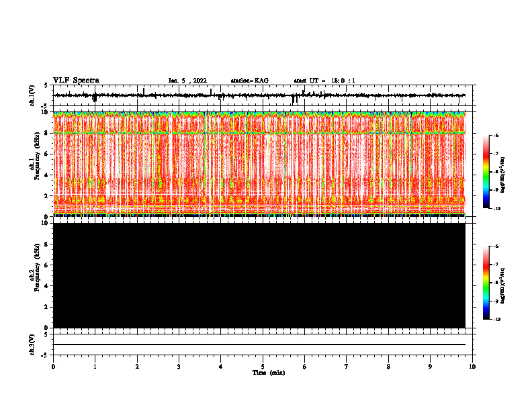Select the "start UT = 18:0:1" header text
The height and width of the screenshot is (411, 532).
click(324, 81)
